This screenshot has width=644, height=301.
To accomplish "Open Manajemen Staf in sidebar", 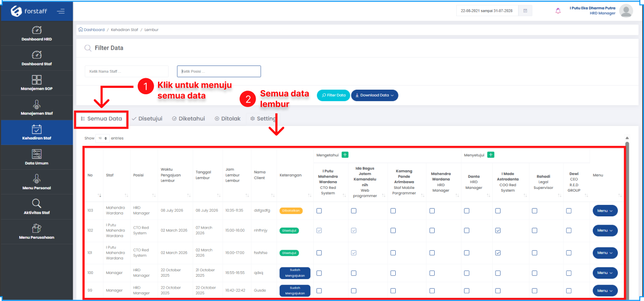I will click(x=37, y=107).
